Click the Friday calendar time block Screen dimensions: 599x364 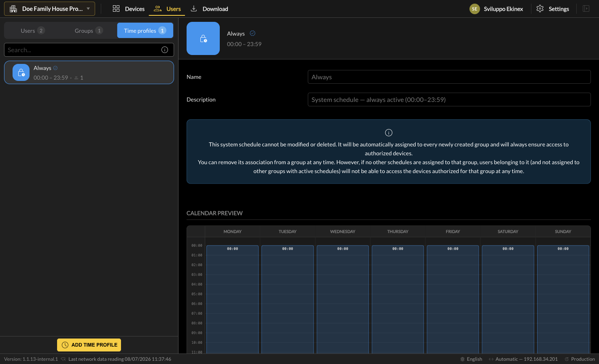(452, 299)
